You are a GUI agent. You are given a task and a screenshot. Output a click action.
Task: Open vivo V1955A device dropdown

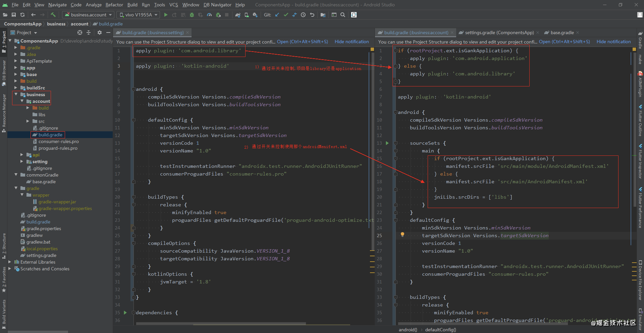click(x=139, y=15)
